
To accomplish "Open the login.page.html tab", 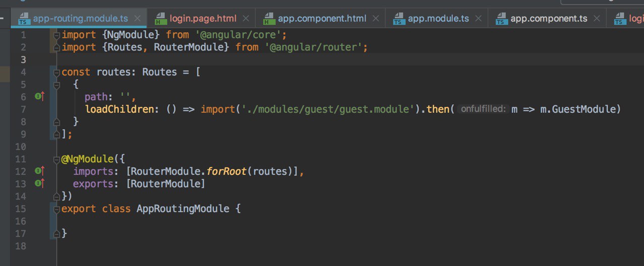I will (203, 19).
